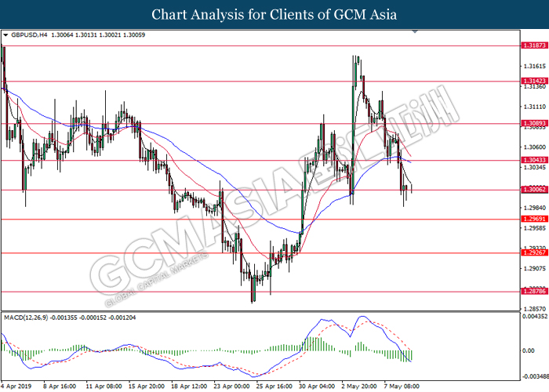Click the 0.00 MACD zero level label
This screenshot has width=549, height=392.
[x=529, y=350]
